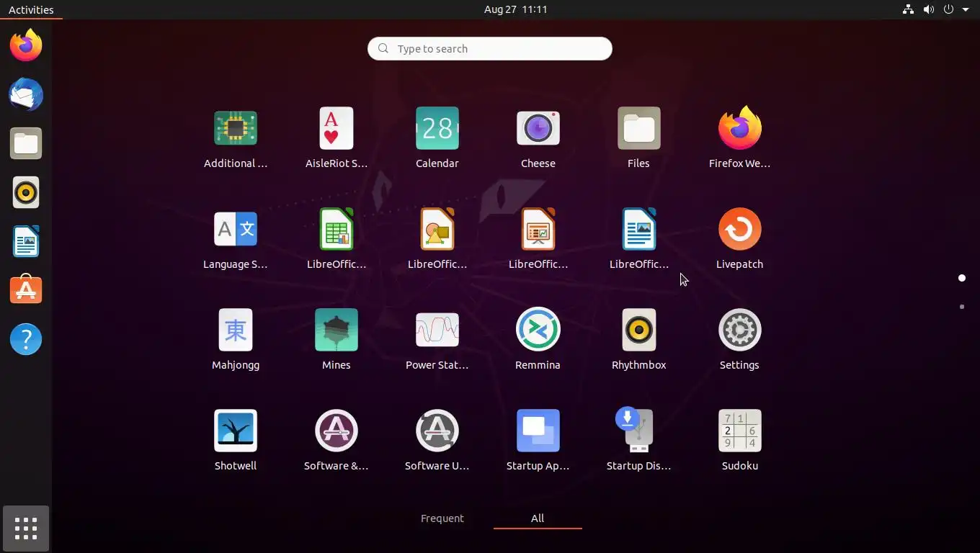Image resolution: width=980 pixels, height=553 pixels.
Task: Click the Type to search field
Action: (490, 48)
